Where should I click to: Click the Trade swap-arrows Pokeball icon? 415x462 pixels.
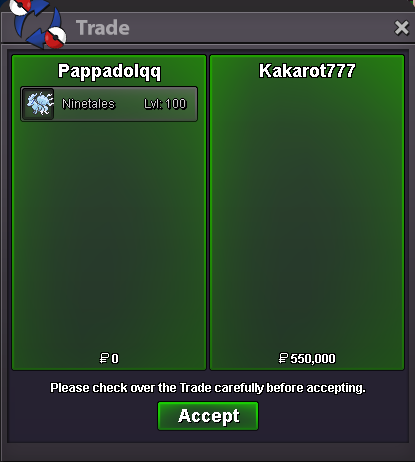click(38, 24)
